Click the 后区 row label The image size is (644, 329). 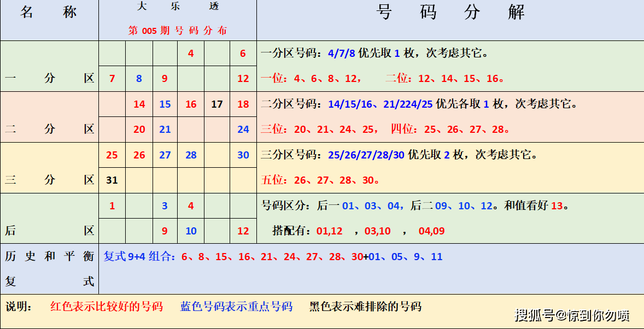(49, 231)
